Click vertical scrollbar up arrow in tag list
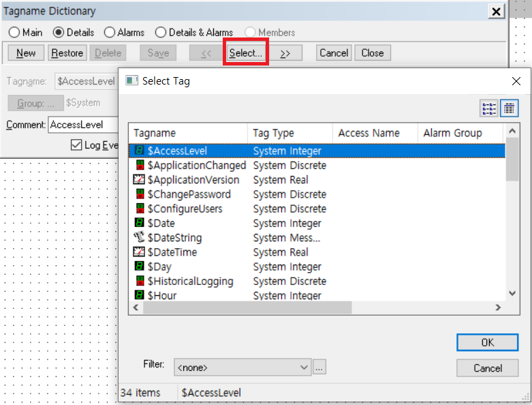This screenshot has width=532, height=405. pyautogui.click(x=512, y=131)
